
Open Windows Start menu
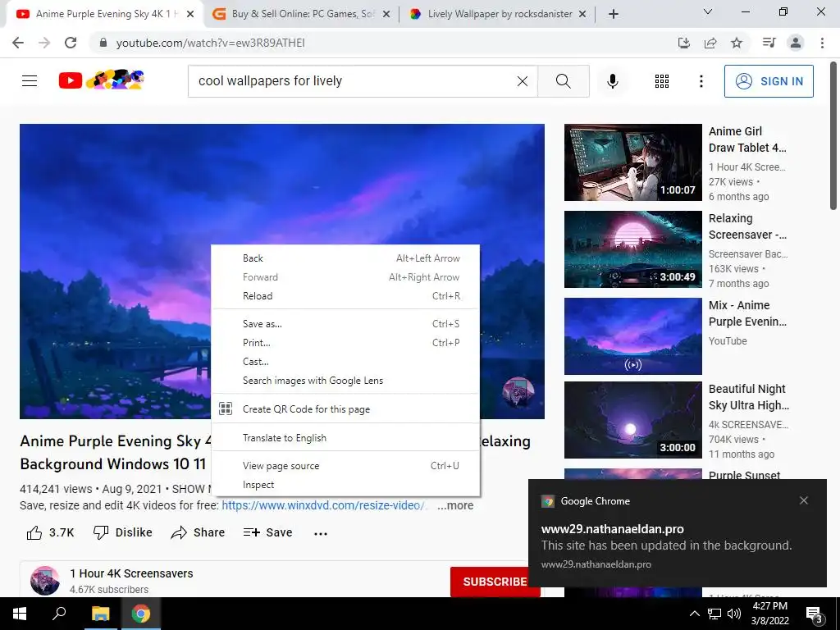20,614
